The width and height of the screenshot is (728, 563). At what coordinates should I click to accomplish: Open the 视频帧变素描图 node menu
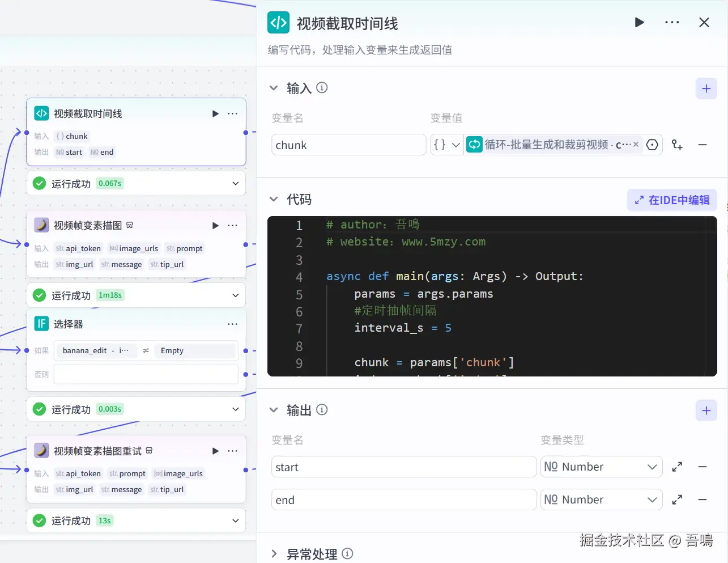tap(233, 225)
